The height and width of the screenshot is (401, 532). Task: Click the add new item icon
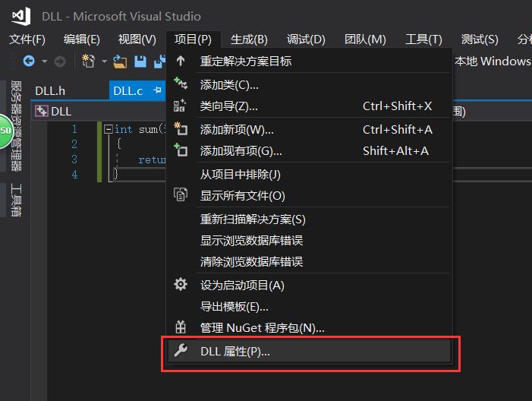(181, 128)
